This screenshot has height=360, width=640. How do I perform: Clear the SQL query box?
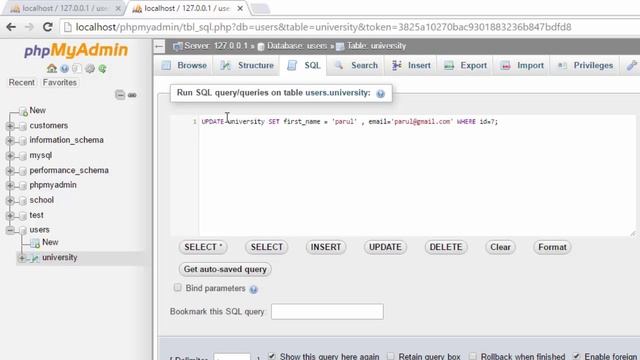tap(500, 247)
